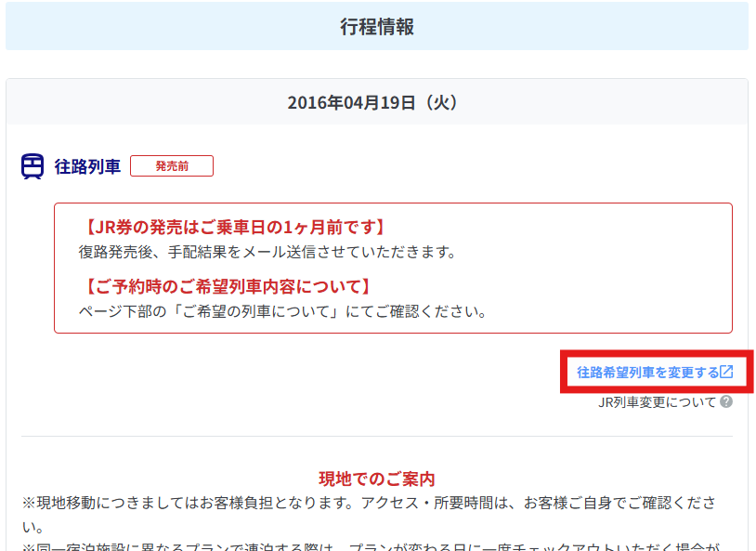The width and height of the screenshot is (756, 551).
Task: Click the JR列車変更について text
Action: coord(658,402)
